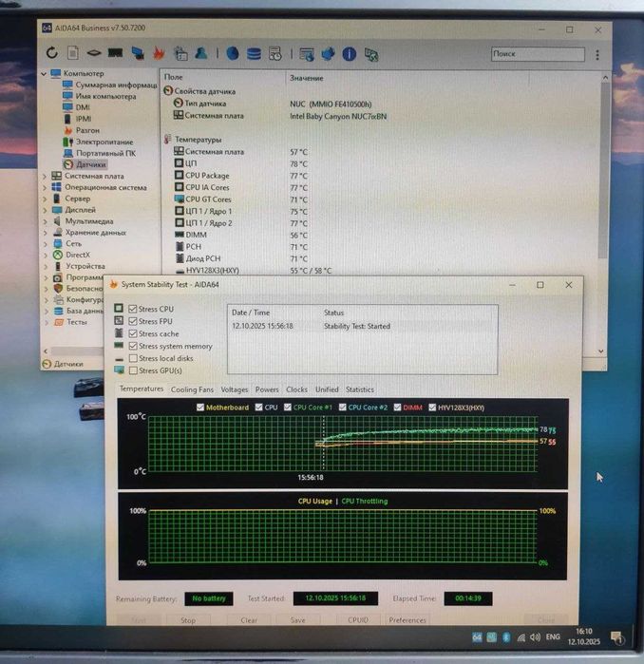Toggle CPU Core #2 graph checkbox

[342, 407]
